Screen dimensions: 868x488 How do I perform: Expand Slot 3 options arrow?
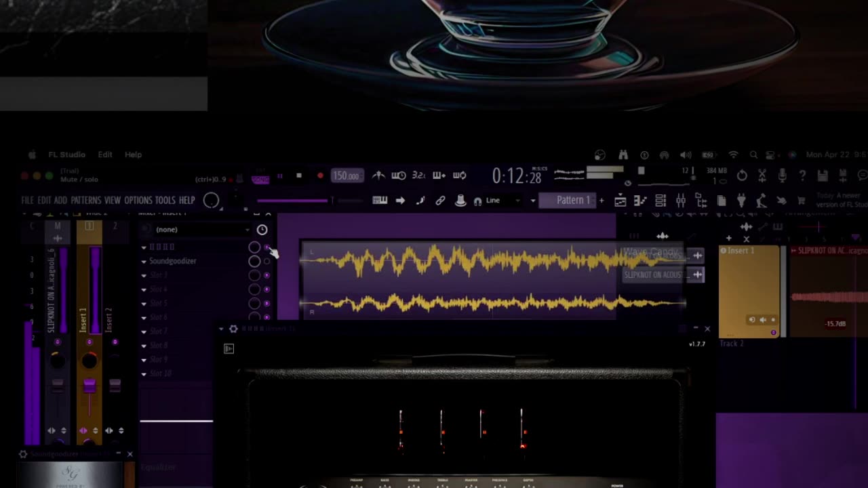tap(144, 276)
